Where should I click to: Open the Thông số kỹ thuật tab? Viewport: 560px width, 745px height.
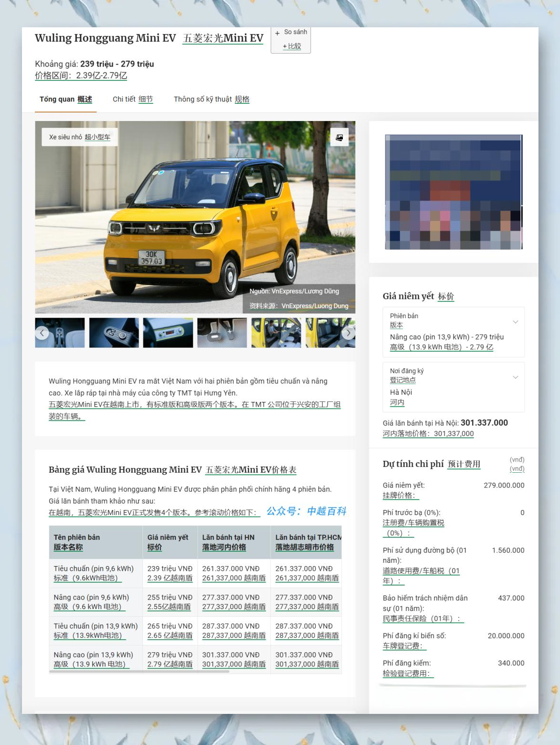[211, 100]
